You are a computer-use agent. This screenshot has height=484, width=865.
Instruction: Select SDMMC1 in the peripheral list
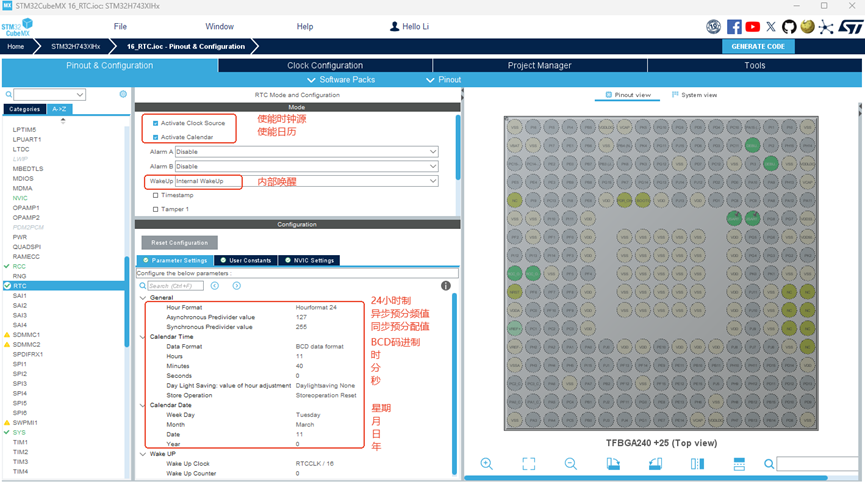coord(26,334)
